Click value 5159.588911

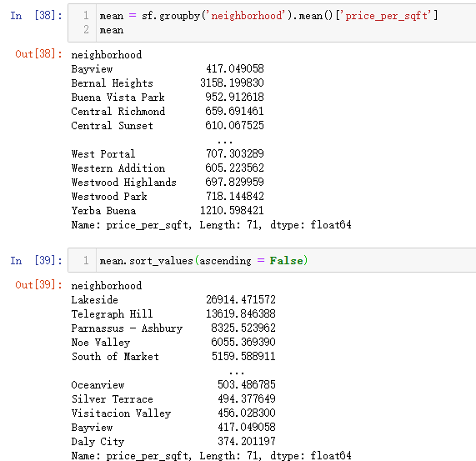coord(243,356)
